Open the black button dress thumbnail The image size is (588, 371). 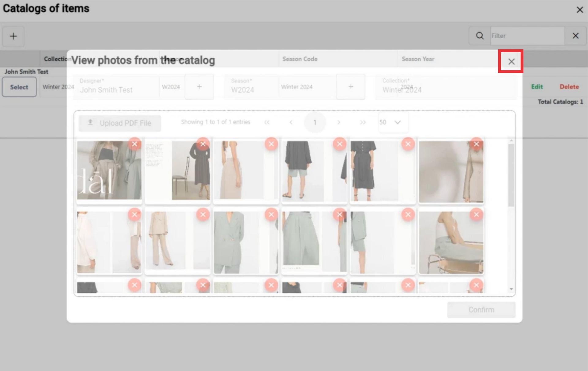383,171
